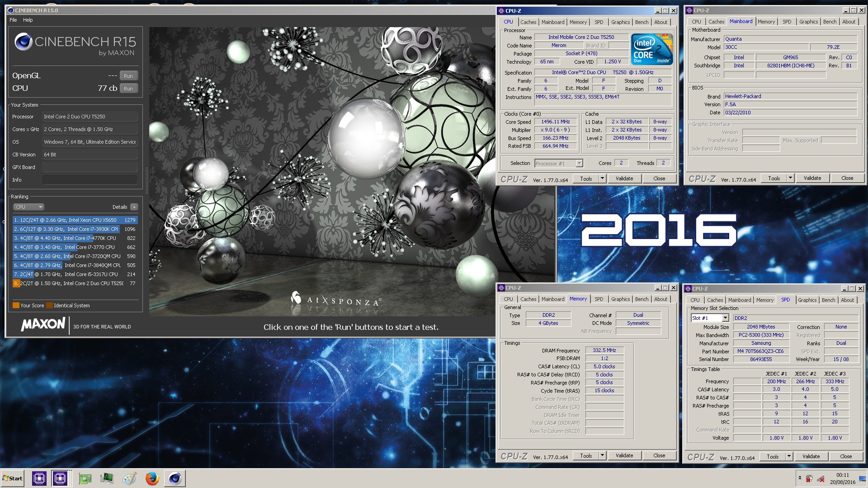Open Tools dropdown arrow in SPD-tab CPU-Z window
This screenshot has width=868, height=488.
789,456
